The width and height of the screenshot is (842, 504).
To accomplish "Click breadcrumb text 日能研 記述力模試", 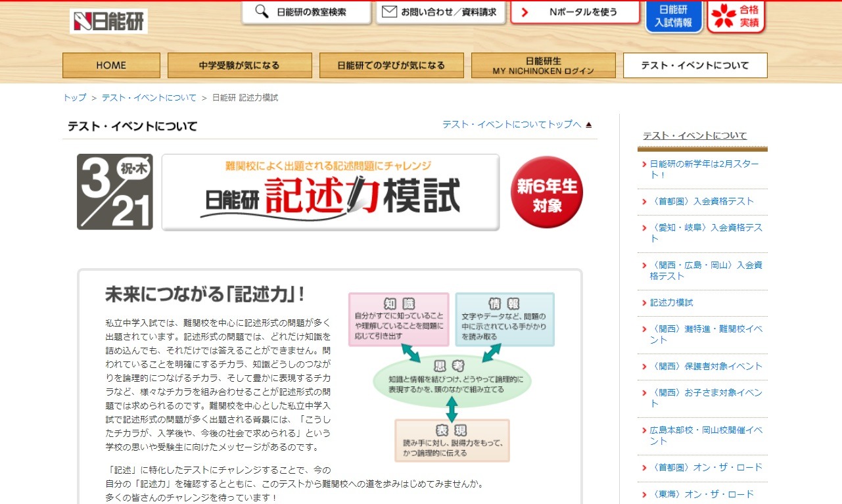I will [245, 98].
